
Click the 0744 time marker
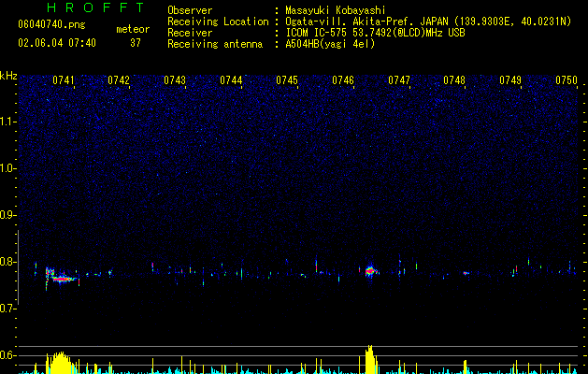pos(231,80)
